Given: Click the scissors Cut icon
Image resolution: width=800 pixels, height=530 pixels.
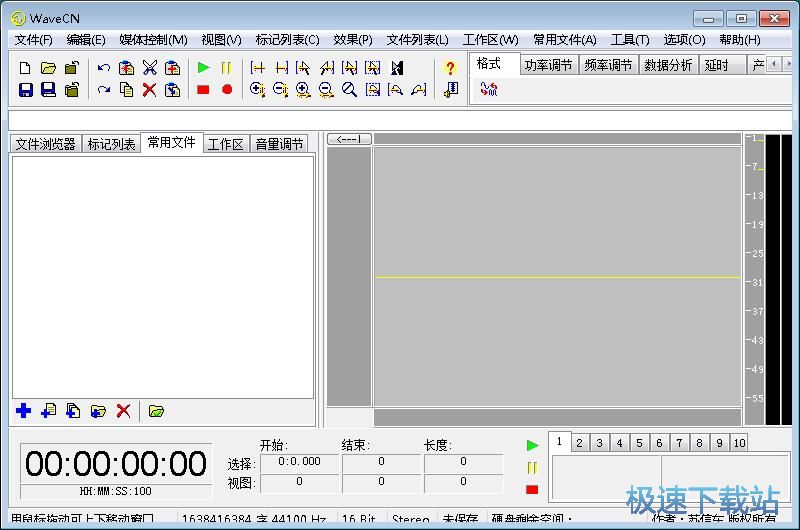Looking at the screenshot, I should tap(149, 68).
